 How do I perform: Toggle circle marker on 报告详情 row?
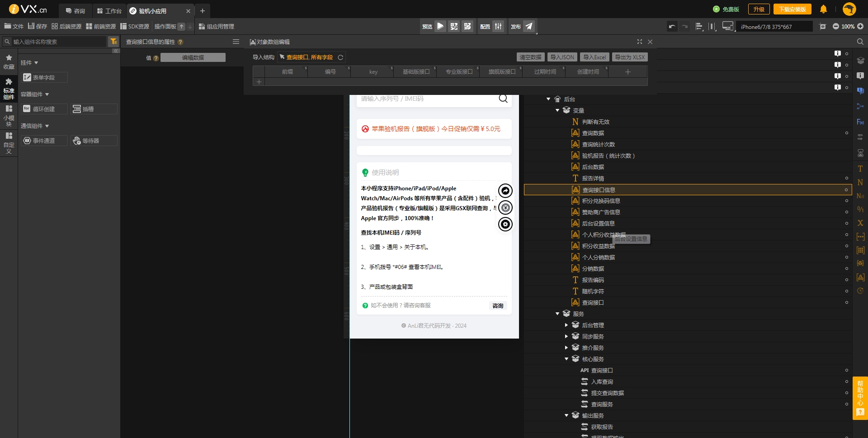coord(847,178)
